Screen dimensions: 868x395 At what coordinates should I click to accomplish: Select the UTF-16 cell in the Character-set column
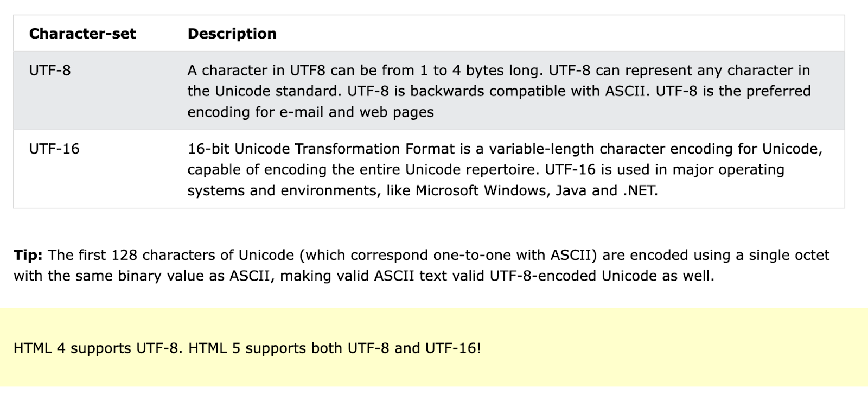pos(54,149)
